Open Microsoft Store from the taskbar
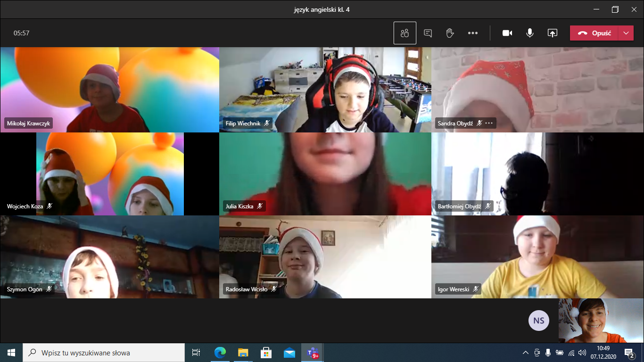 266,353
